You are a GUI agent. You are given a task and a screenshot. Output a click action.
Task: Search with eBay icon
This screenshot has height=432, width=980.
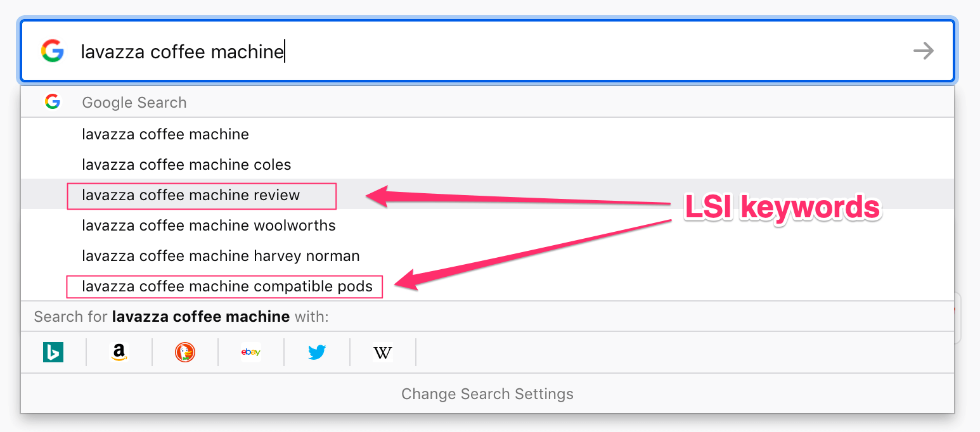[x=251, y=352]
